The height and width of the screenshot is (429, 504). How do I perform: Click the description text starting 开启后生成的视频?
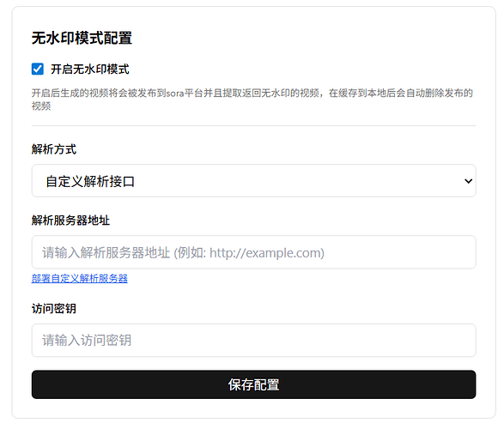[252, 100]
